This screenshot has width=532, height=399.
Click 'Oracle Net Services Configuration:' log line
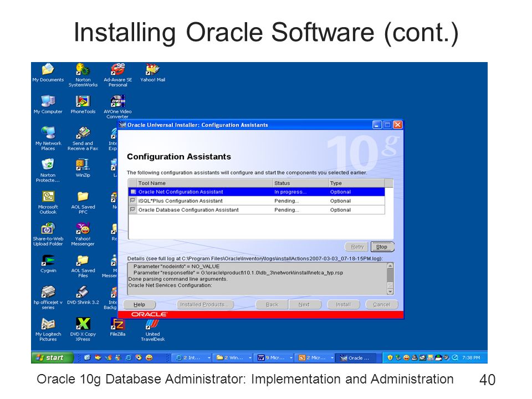tap(170, 285)
